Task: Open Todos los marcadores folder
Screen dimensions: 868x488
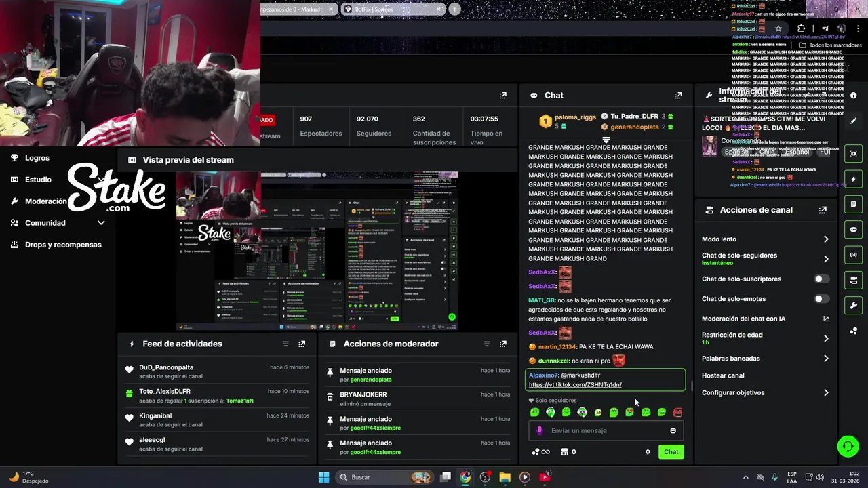Action: point(830,45)
